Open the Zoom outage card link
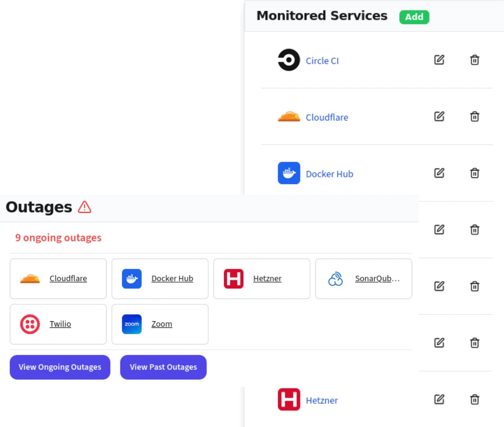Image resolution: width=504 pixels, height=427 pixels. 162,324
